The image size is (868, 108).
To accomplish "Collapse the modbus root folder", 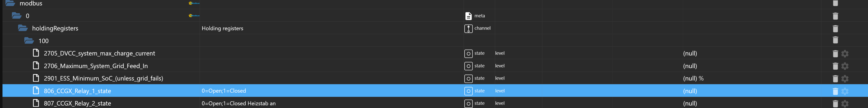I will [x=10, y=3].
